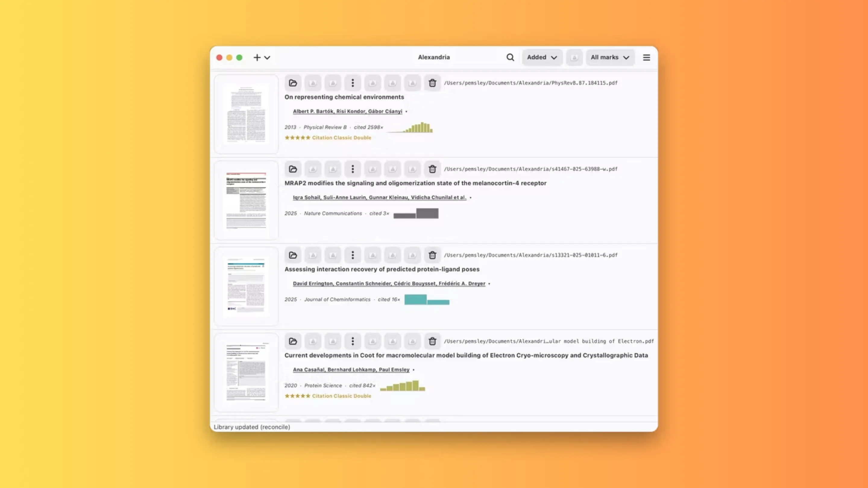Viewport: 868px width, 488px height.
Task: Click the icon button between Added and All marks
Action: (574, 58)
